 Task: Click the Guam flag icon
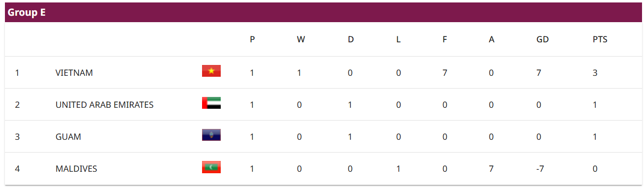click(x=211, y=135)
